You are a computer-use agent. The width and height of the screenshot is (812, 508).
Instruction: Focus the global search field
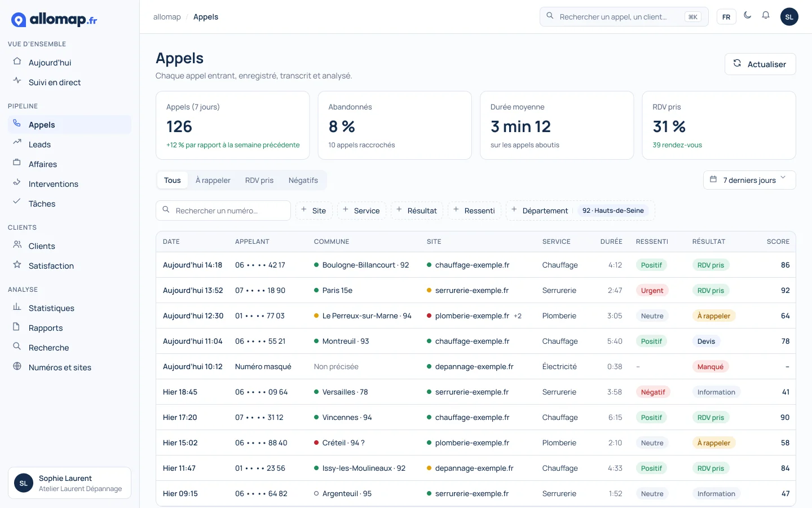point(624,17)
